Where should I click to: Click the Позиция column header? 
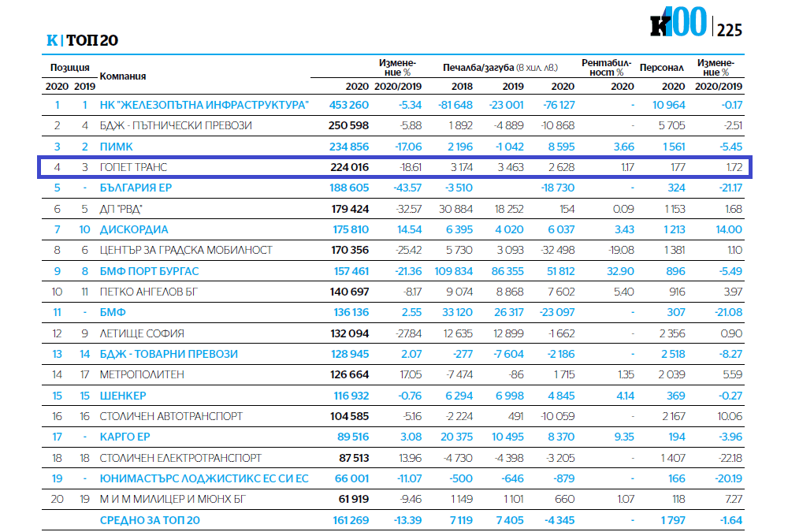click(69, 68)
